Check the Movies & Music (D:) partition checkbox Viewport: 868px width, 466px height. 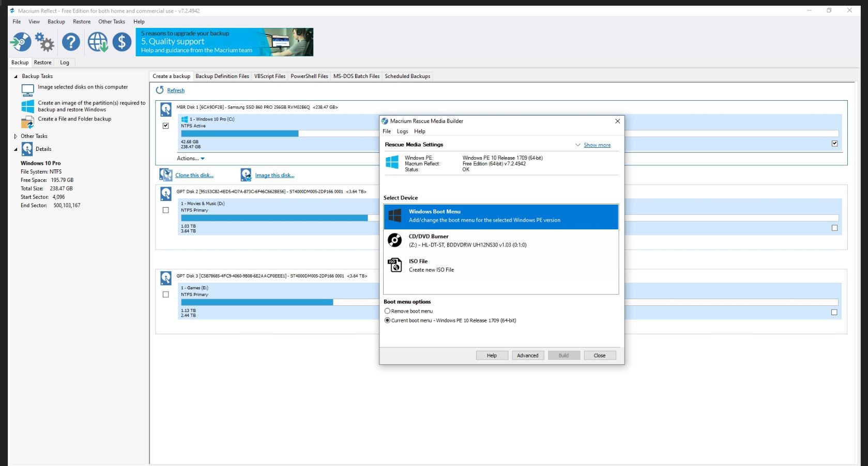[165, 210]
